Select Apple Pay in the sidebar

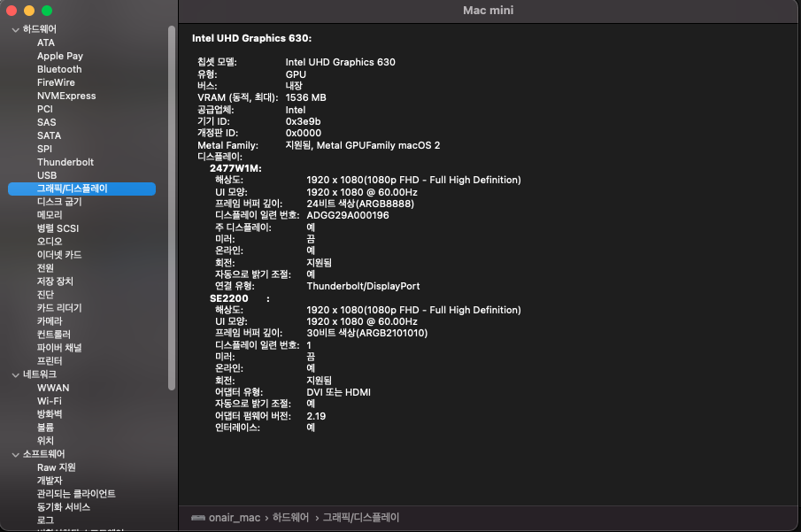point(60,57)
